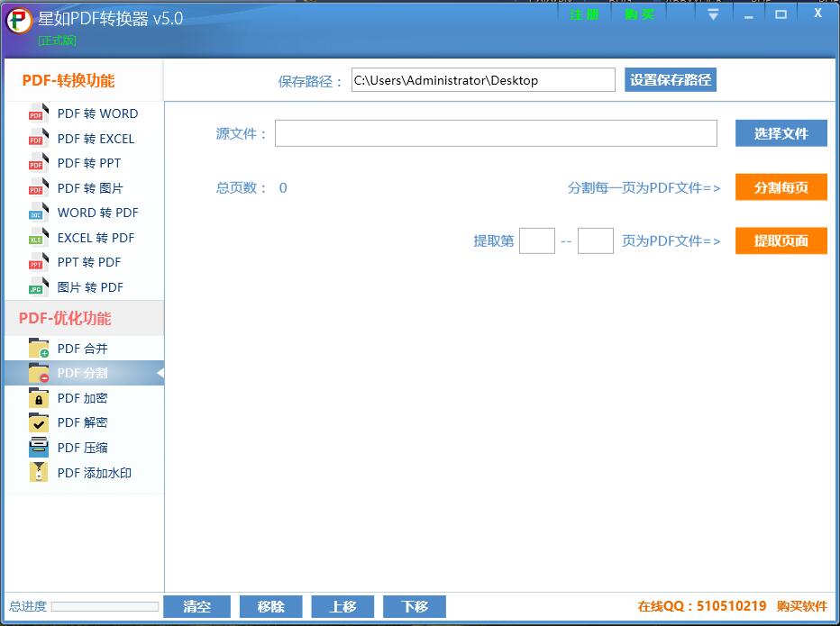Click the 在线QQ：510510219 contact text
The image size is (840, 626).
tap(702, 606)
